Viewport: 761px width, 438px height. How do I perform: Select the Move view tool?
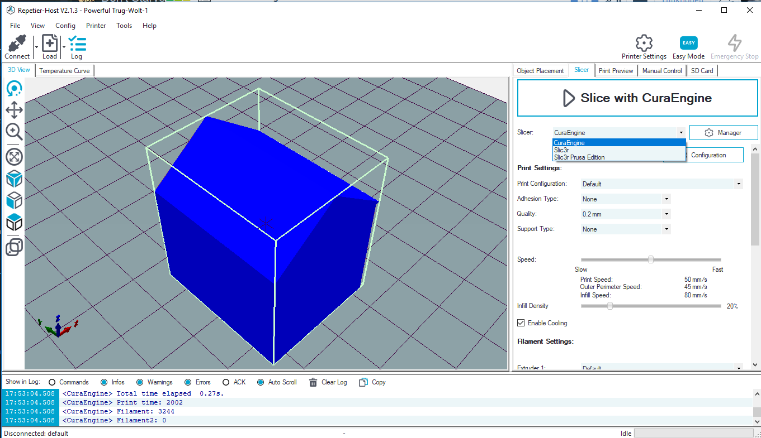point(14,110)
